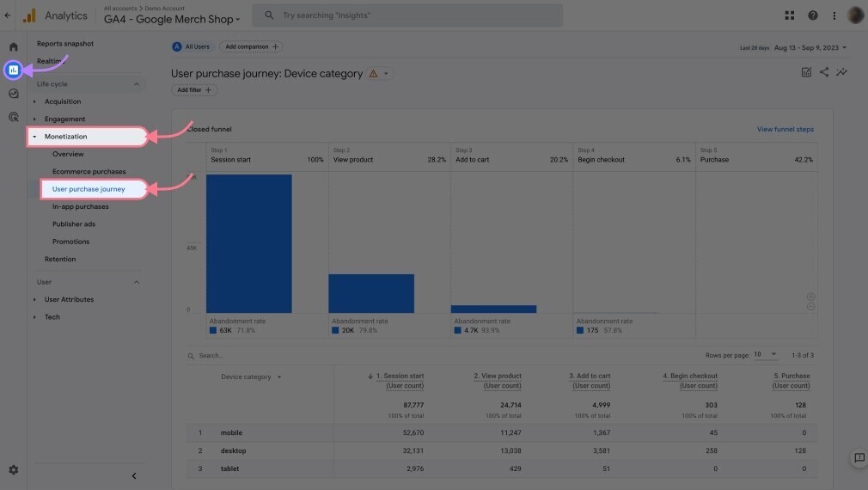868x490 pixels.
Task: Open the Advertising icon in left rail
Action: (x=13, y=117)
